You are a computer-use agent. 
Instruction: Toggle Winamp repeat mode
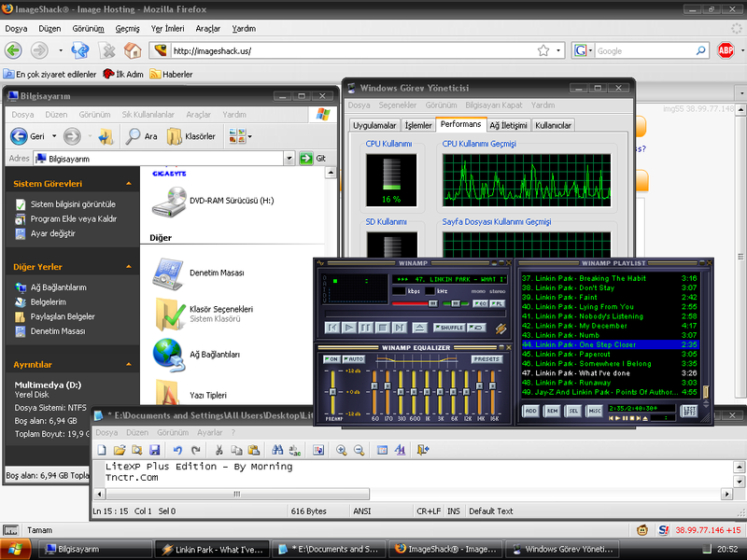[x=476, y=328]
